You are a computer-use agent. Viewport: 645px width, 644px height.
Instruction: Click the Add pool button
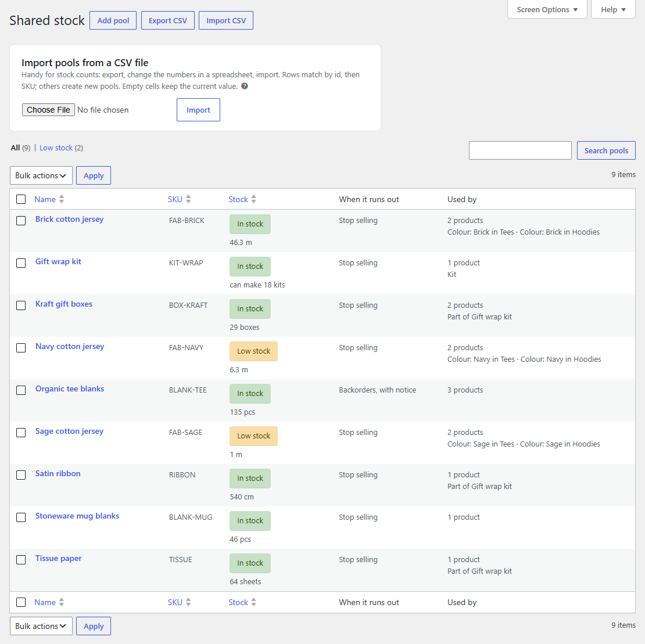point(113,20)
